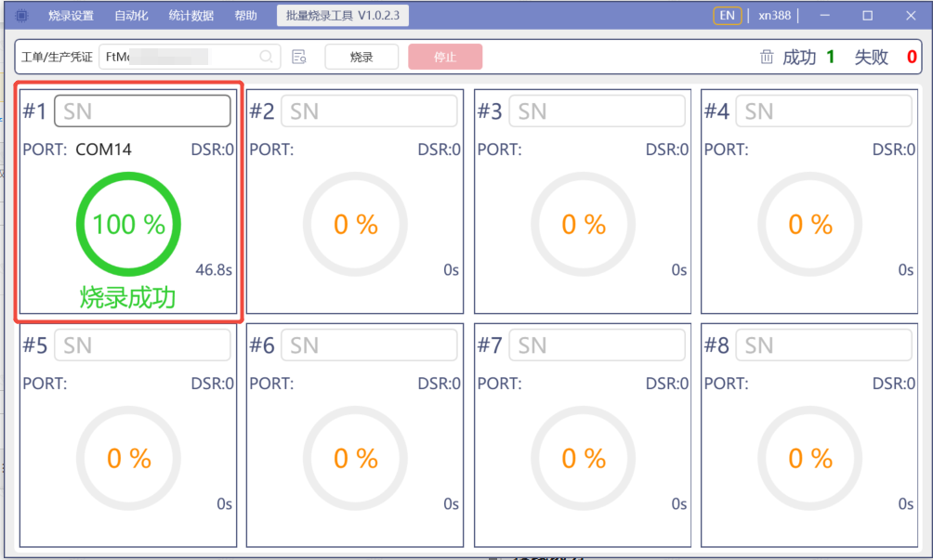Open the 烧录设置 menu
Image resolution: width=933 pixels, height=560 pixels.
click(72, 15)
